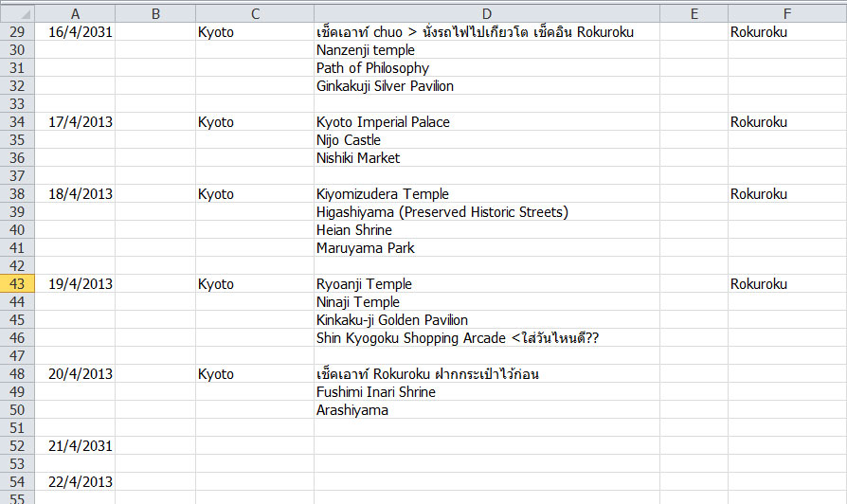This screenshot has width=847, height=504.
Task: Select Kyoto cell in row 38
Action: pos(255,194)
